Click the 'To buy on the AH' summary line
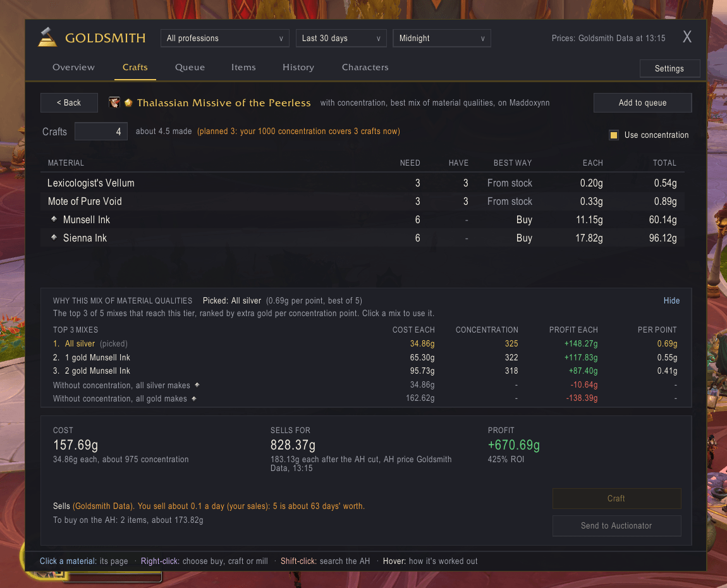Screen dimensions: 727x588 (x=128, y=520)
